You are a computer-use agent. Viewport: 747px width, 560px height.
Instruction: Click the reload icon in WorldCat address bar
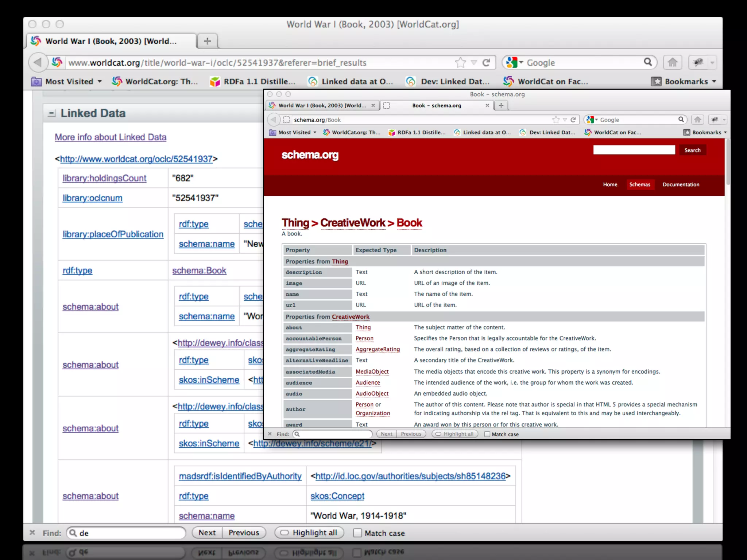point(486,63)
